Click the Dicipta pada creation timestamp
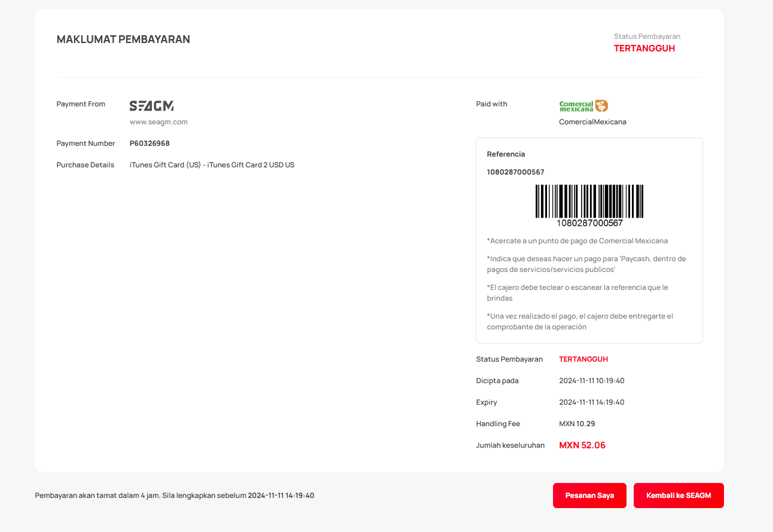 pos(592,381)
